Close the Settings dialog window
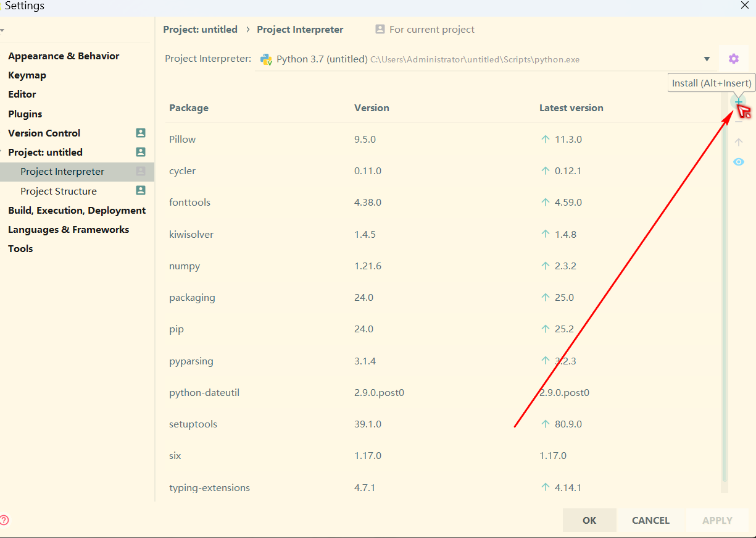The image size is (756, 538). click(745, 5)
